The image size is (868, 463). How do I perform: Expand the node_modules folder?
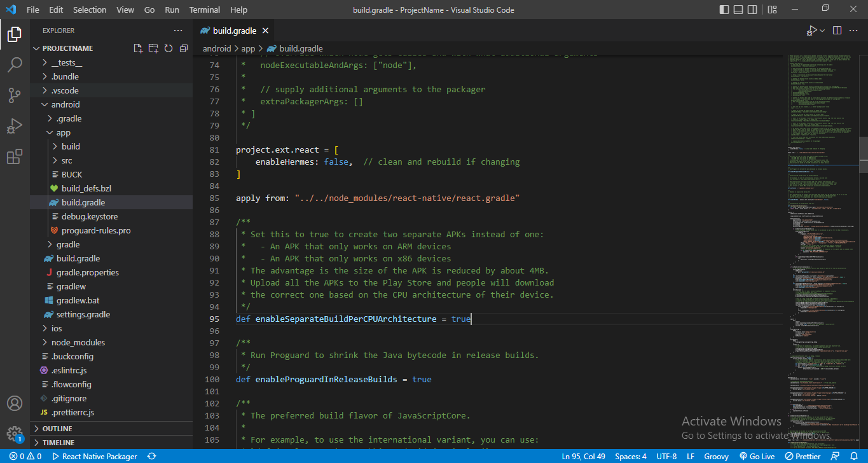tap(78, 342)
